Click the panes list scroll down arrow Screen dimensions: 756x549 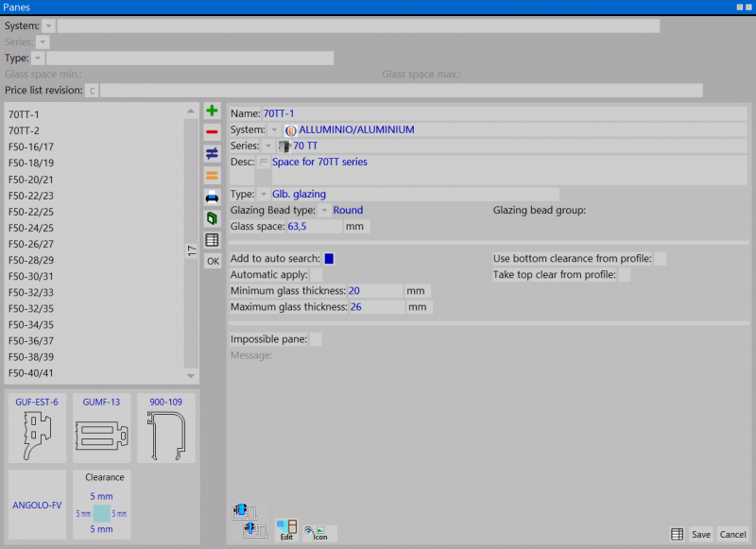pos(191,376)
